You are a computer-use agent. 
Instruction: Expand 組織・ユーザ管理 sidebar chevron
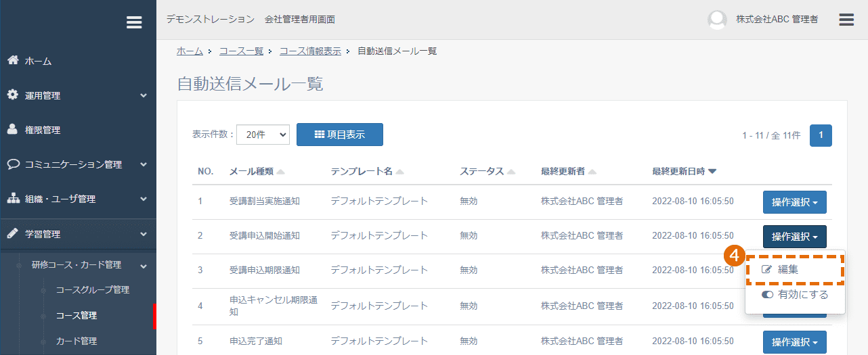144,199
